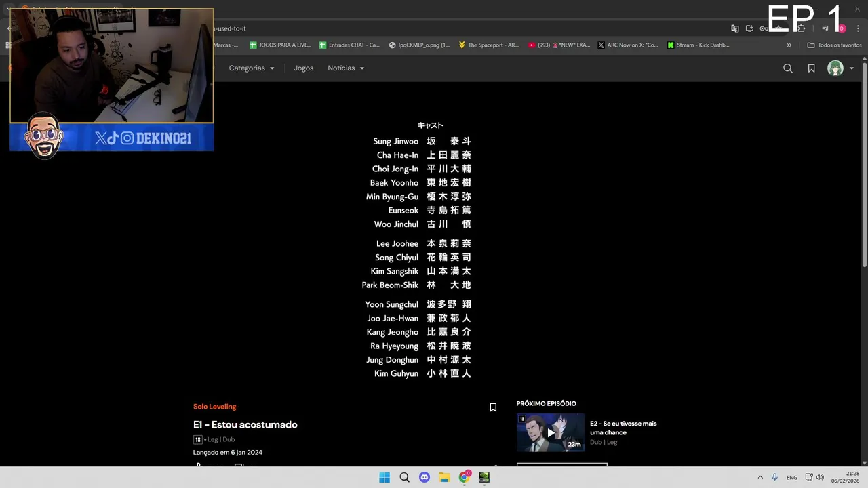Open Discord from the taskbar

[x=425, y=477]
